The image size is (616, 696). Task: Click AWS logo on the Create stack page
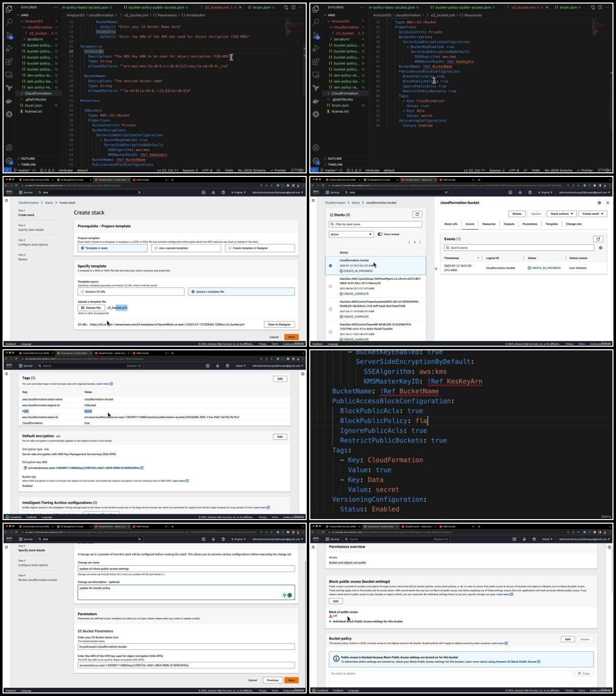point(9,192)
